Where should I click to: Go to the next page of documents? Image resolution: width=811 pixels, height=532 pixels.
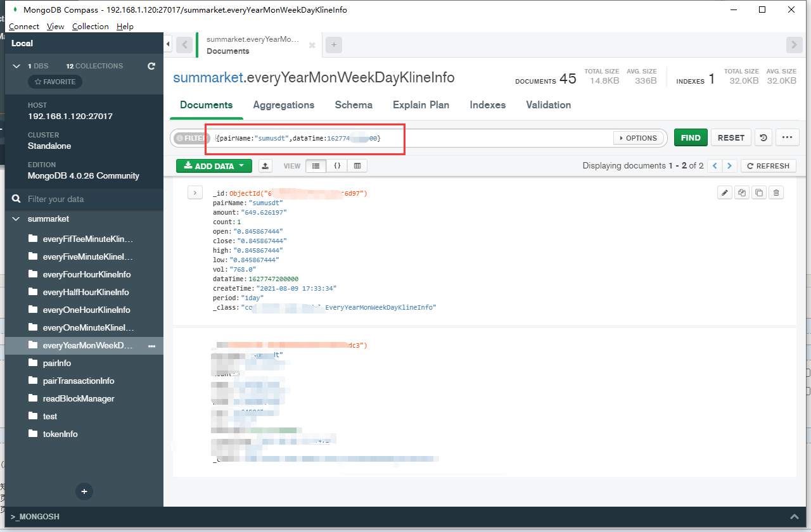tap(730, 166)
